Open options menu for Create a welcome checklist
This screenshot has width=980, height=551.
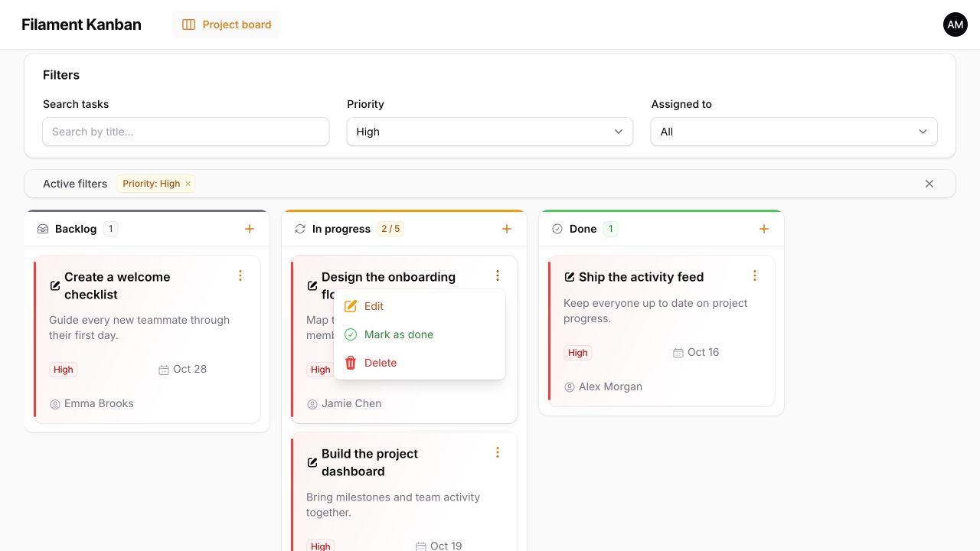pos(240,275)
